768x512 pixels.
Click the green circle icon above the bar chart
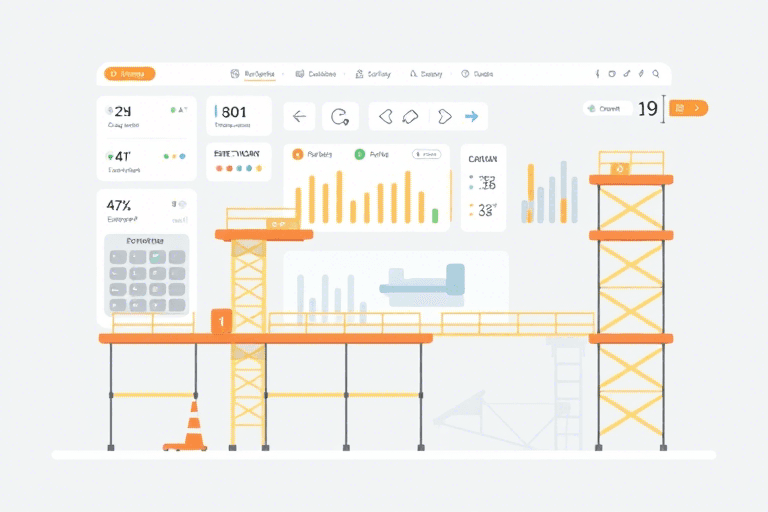click(x=358, y=154)
